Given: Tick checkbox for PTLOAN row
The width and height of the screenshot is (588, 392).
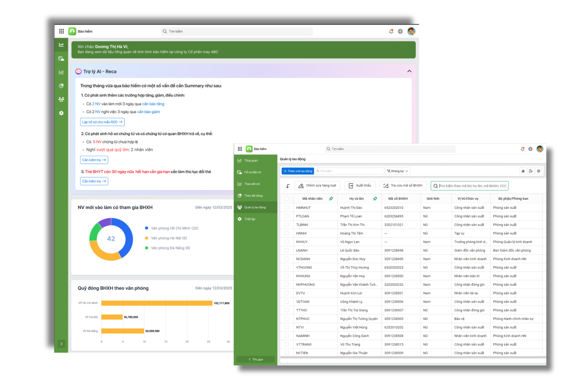Looking at the screenshot, I should pos(287,216).
